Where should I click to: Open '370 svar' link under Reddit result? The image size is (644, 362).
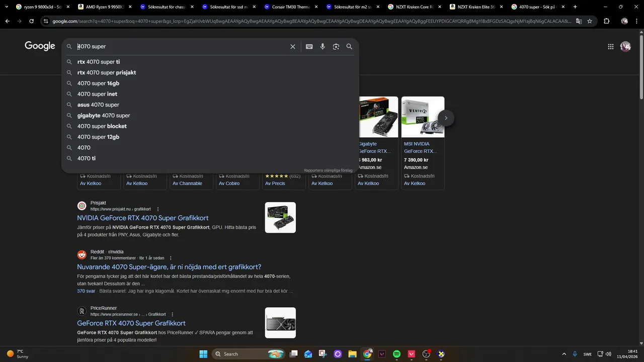tap(86, 291)
